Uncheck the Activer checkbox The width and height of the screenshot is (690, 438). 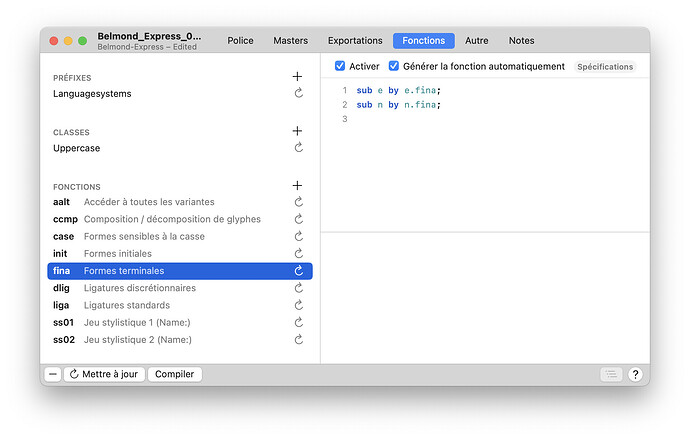(340, 67)
